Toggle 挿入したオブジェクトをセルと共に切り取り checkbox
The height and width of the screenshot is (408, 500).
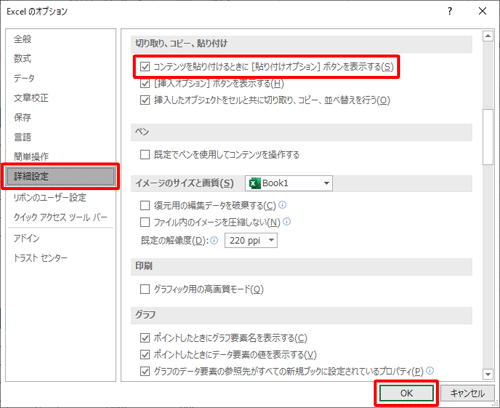pos(145,100)
